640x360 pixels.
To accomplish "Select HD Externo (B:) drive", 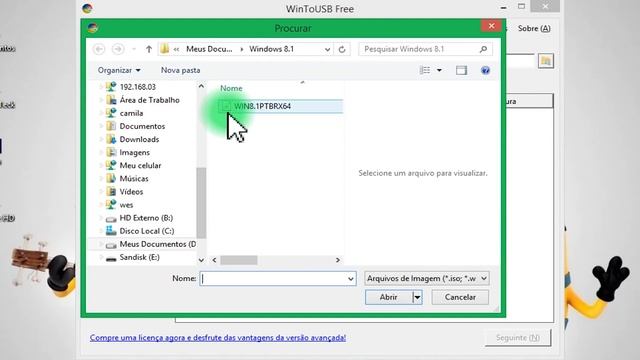I will pos(146,218).
